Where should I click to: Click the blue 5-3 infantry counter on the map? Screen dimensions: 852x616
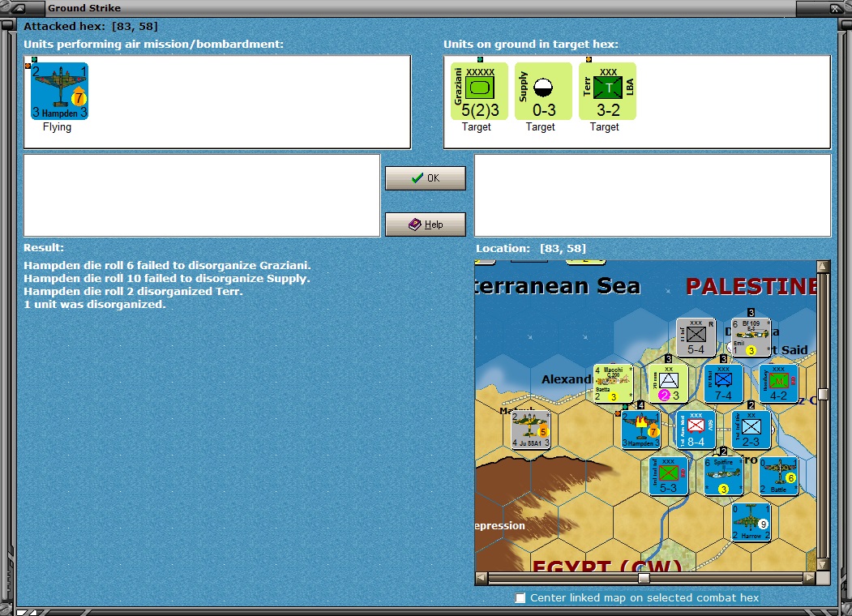pos(668,476)
